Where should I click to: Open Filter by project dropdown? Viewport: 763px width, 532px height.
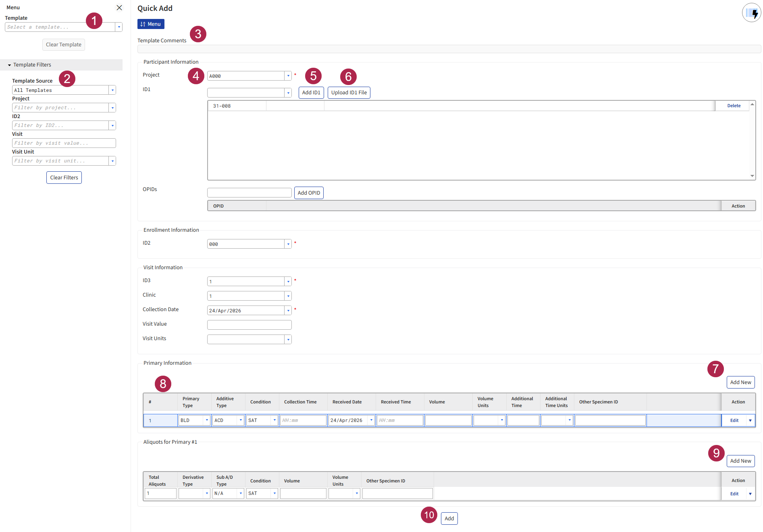(x=112, y=108)
